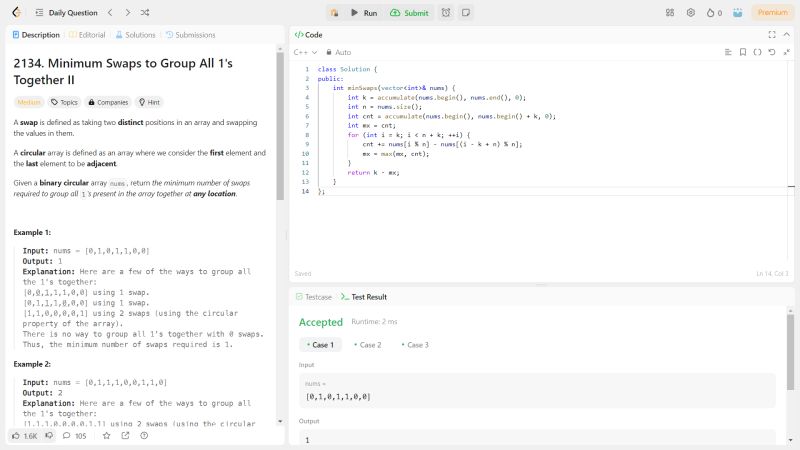This screenshot has width=800, height=450.
Task: Collapse the Code panel with chevron
Action: (785, 35)
